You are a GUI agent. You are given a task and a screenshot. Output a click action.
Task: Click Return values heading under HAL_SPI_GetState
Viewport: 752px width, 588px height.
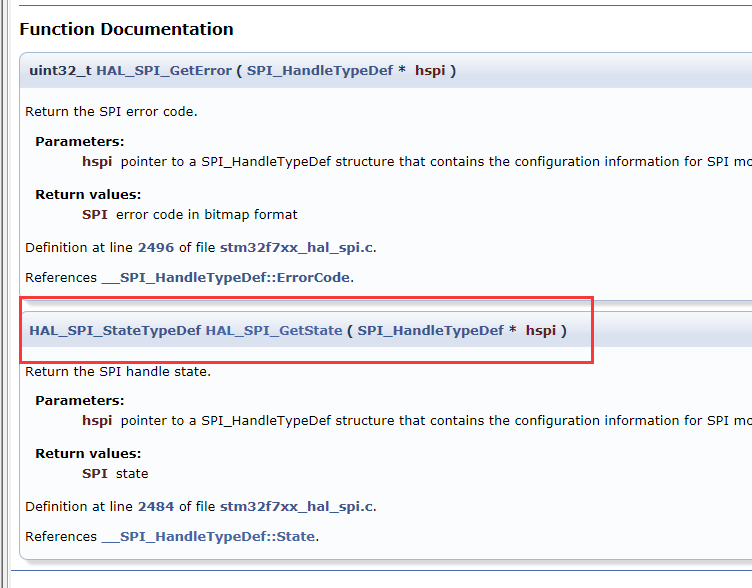coord(88,453)
